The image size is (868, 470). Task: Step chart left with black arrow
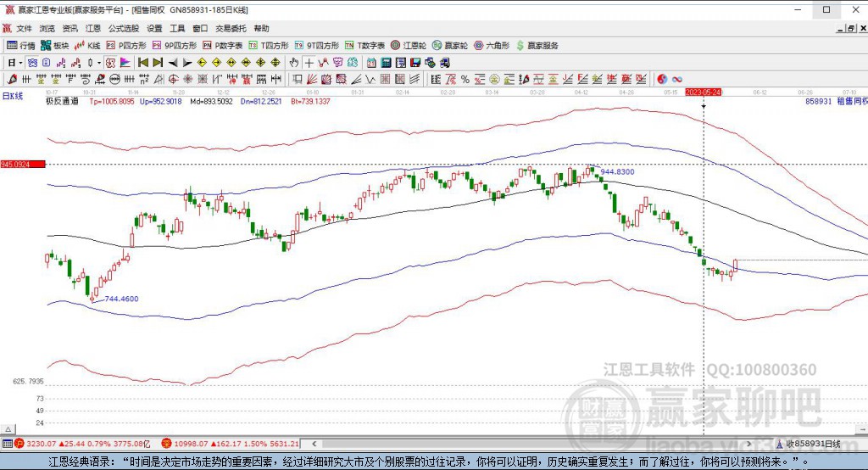[x=173, y=63]
